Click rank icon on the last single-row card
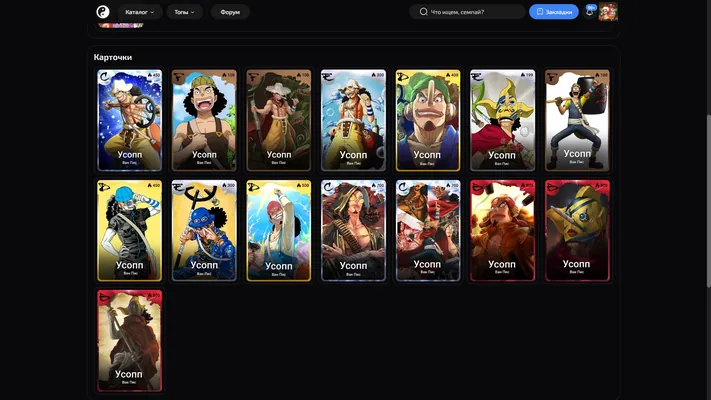 click(105, 297)
